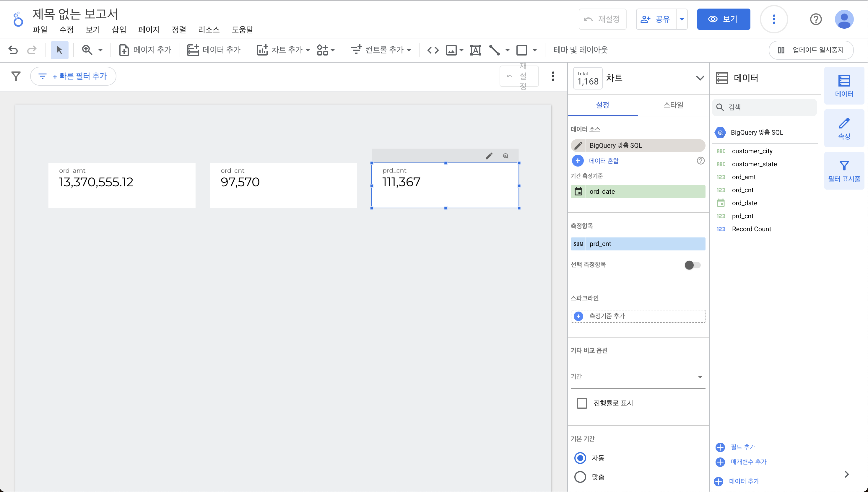The image size is (868, 492).
Task: Open the 리소스 menu
Action: tap(209, 30)
